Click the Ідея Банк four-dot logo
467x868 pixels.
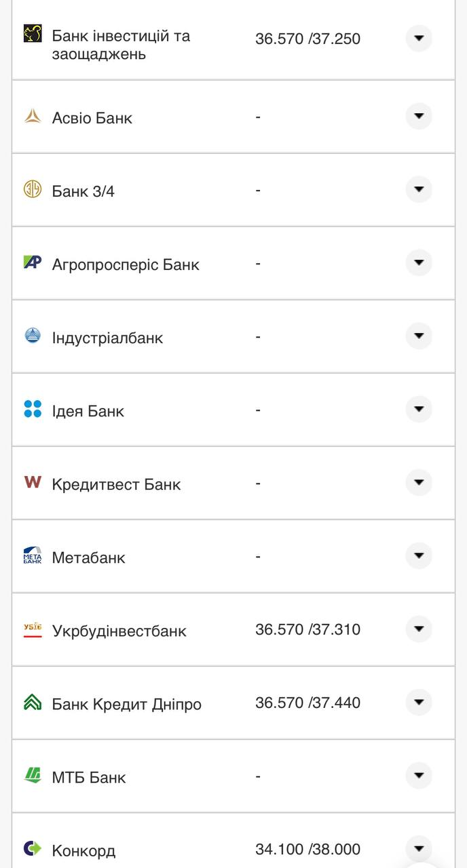point(33,409)
